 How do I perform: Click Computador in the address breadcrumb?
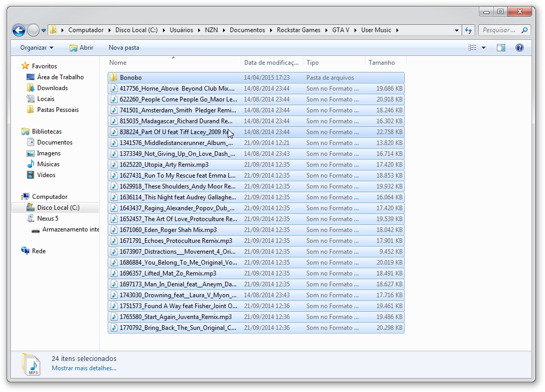[x=86, y=30]
